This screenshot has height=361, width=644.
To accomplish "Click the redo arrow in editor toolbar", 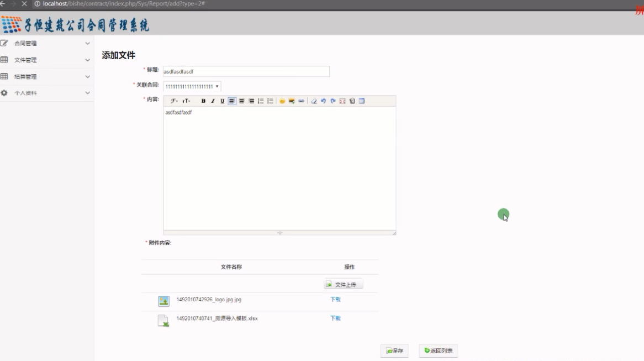I will pyautogui.click(x=332, y=101).
